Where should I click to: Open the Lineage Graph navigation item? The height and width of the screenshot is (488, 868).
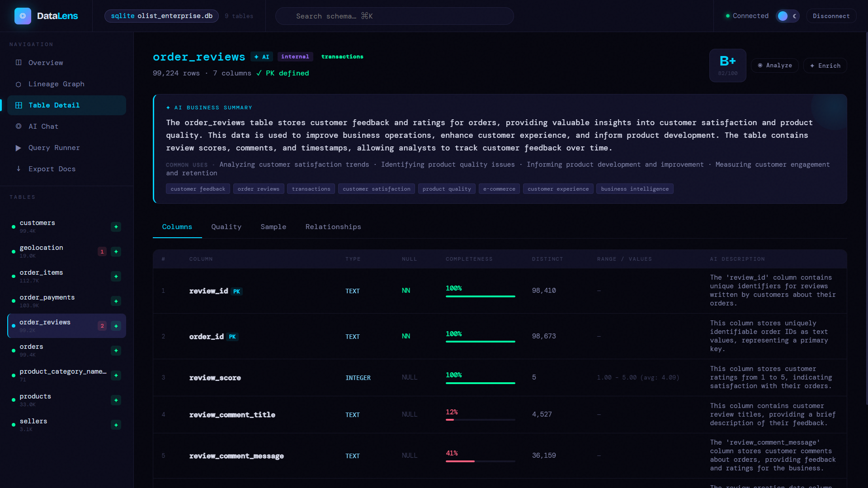pyautogui.click(x=66, y=84)
